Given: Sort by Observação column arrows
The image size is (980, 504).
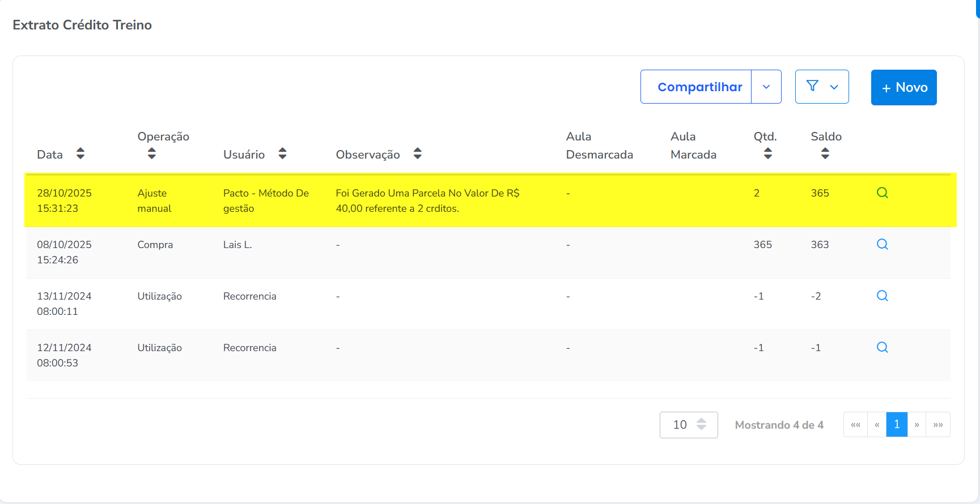Looking at the screenshot, I should point(418,154).
